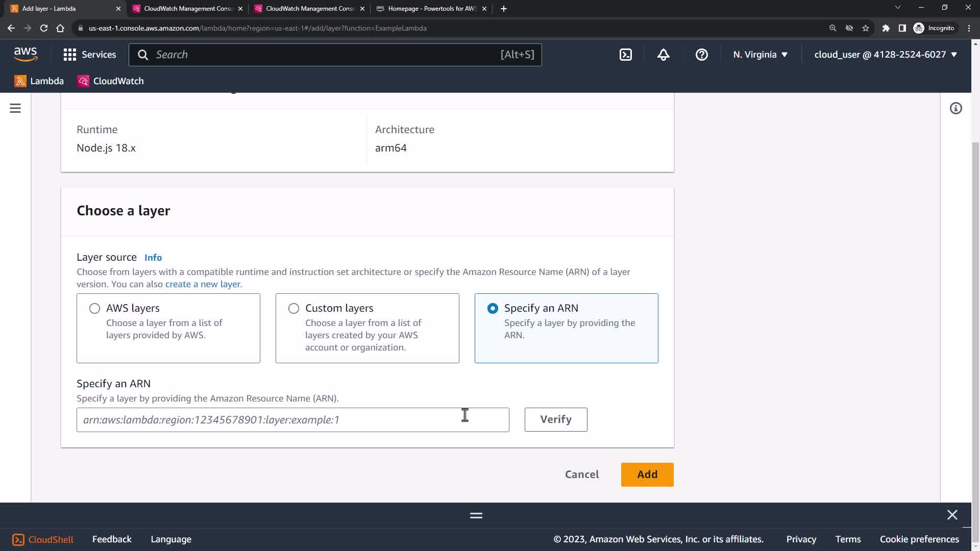Viewport: 980px width, 551px height.
Task: Open the CloudShell icon in the top bar
Action: (x=625, y=55)
